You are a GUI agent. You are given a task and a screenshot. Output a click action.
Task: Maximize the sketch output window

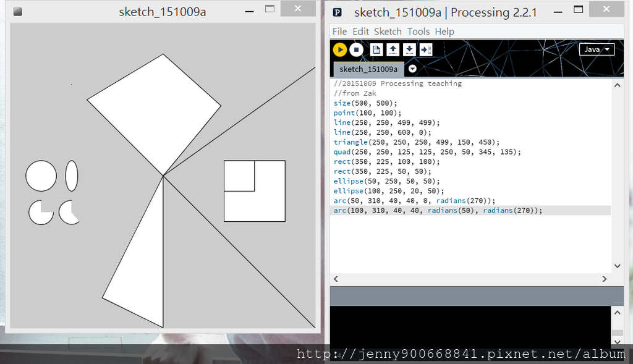270,9
